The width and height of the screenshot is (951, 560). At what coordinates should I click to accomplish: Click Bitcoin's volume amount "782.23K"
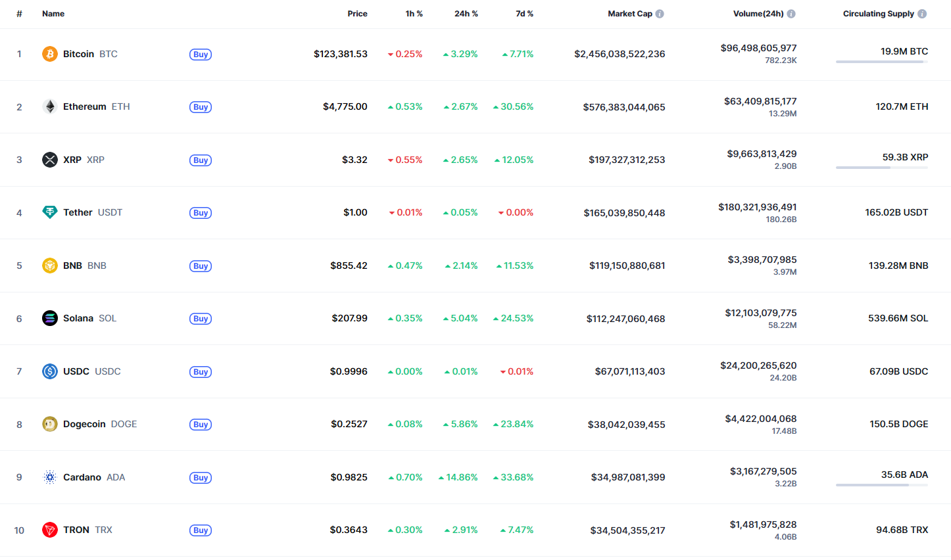[x=781, y=60]
